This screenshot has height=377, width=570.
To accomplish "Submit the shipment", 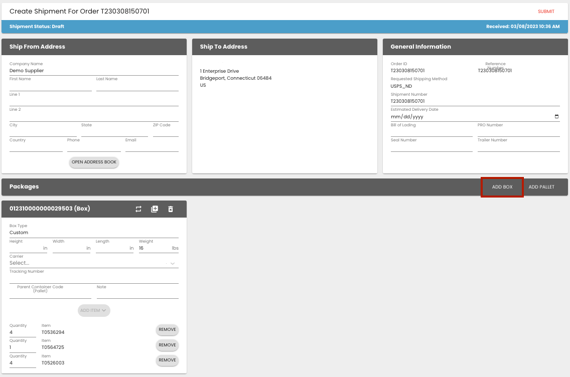I will [x=546, y=11].
